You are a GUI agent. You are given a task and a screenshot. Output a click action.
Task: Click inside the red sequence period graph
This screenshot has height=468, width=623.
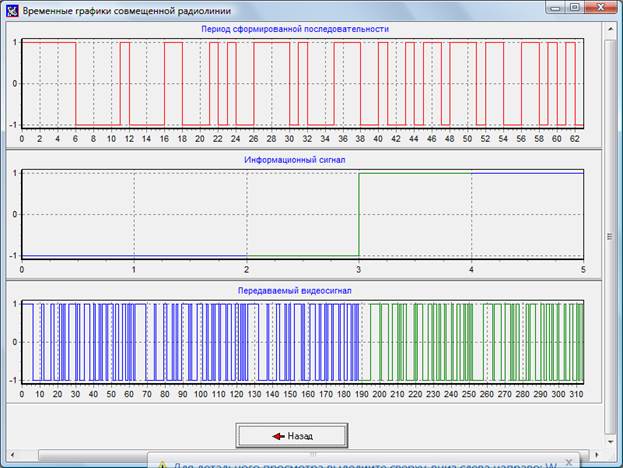pos(300,83)
